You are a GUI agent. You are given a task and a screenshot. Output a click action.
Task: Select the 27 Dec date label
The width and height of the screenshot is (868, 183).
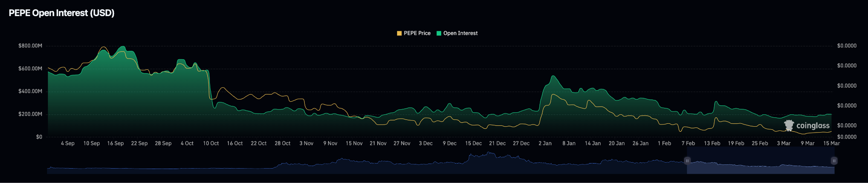[x=521, y=143]
